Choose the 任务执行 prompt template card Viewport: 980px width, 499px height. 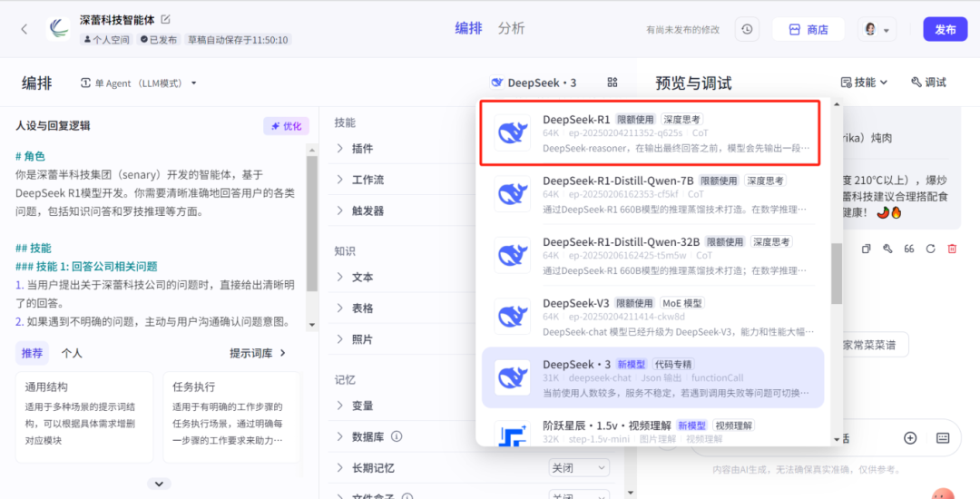point(231,417)
